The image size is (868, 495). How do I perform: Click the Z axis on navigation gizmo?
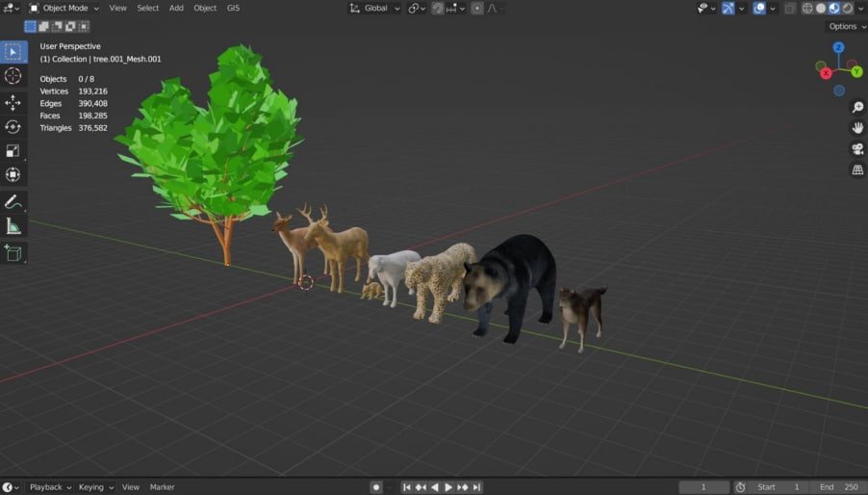839,47
